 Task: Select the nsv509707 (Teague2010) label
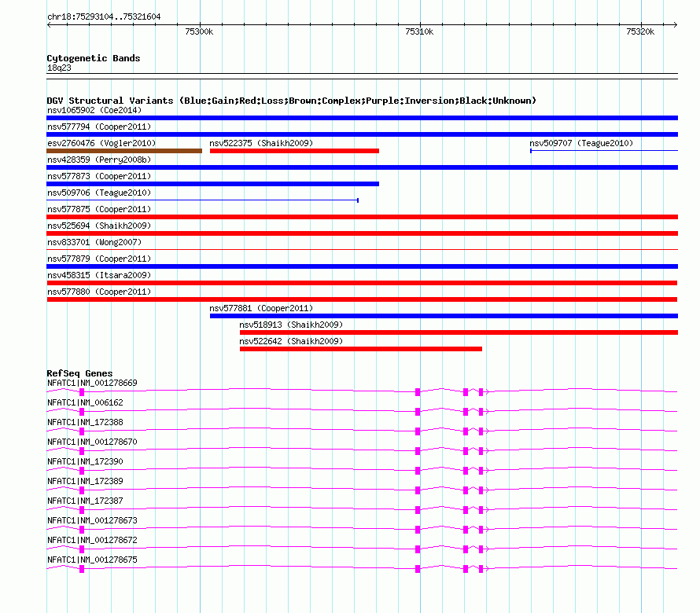pyautogui.click(x=581, y=143)
